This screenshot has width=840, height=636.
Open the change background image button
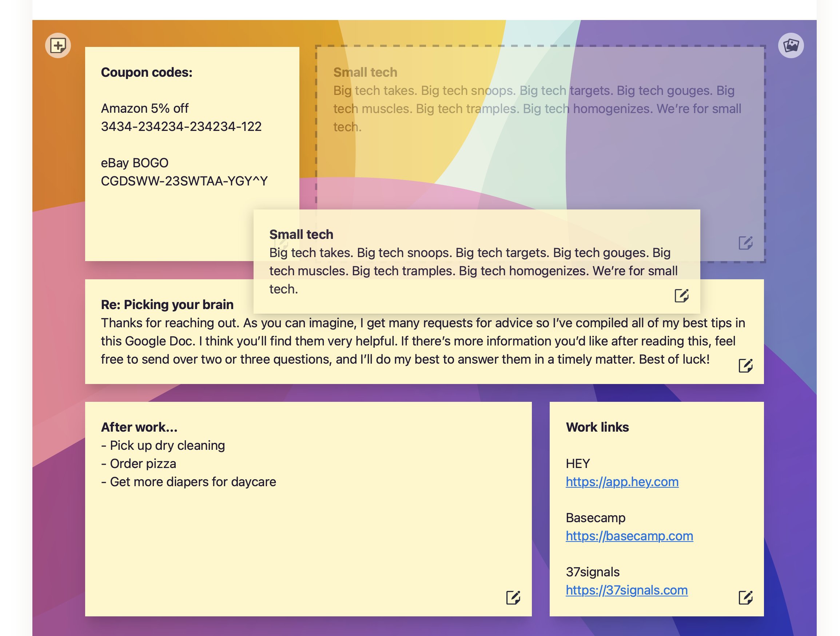[x=791, y=46]
